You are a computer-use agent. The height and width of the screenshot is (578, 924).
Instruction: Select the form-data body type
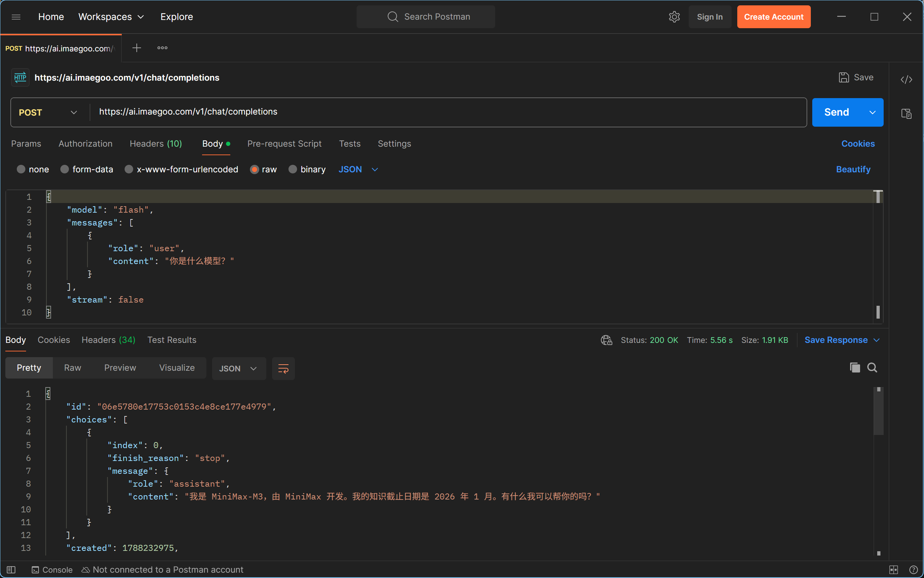[x=65, y=169]
